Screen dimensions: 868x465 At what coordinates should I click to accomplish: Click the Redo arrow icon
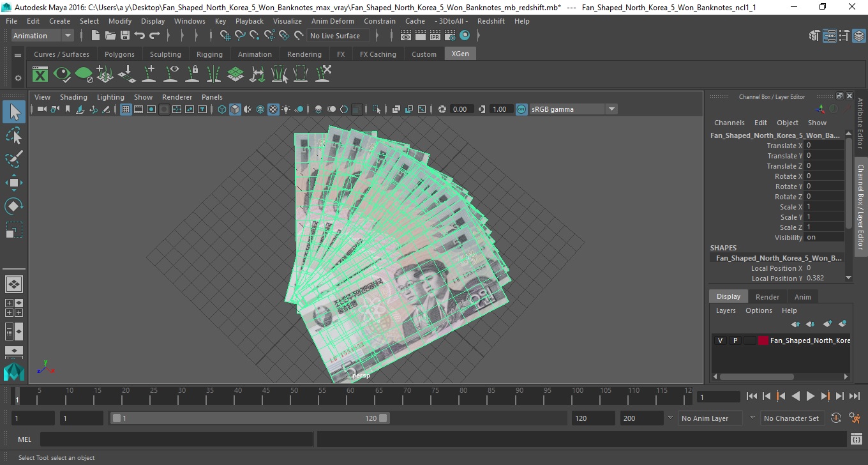pos(154,36)
